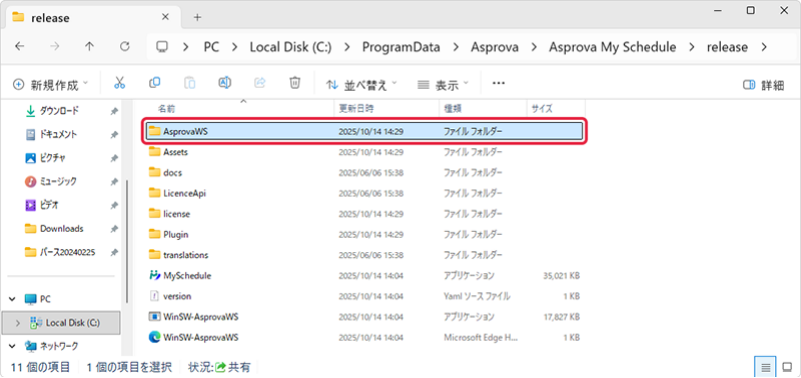Switch to large thumbnails view icon
This screenshot has width=801, height=378.
point(787,367)
